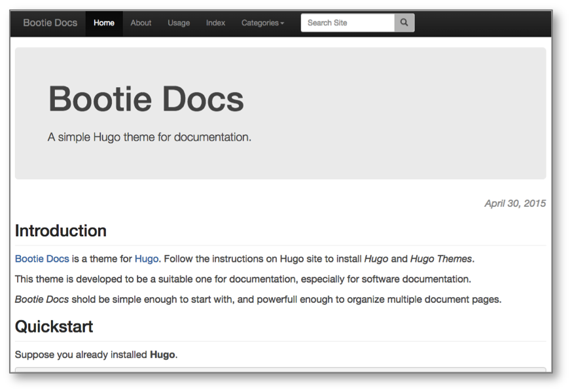572x392 pixels.
Task: Open the About page
Action: tap(141, 23)
